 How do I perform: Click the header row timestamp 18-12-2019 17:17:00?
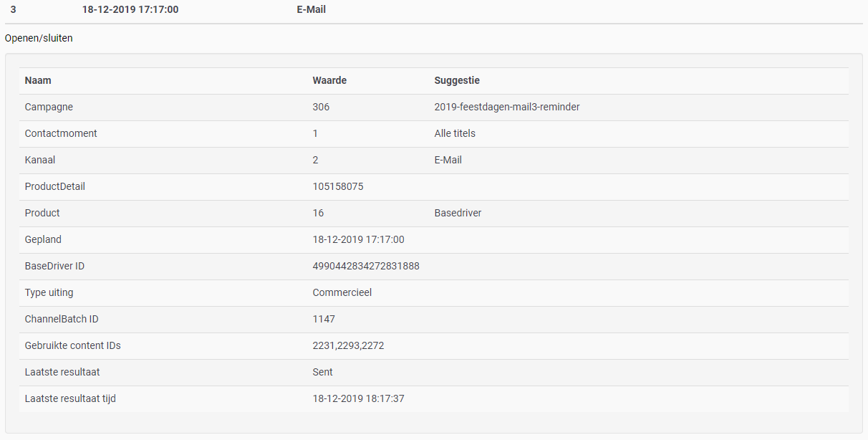(x=130, y=10)
